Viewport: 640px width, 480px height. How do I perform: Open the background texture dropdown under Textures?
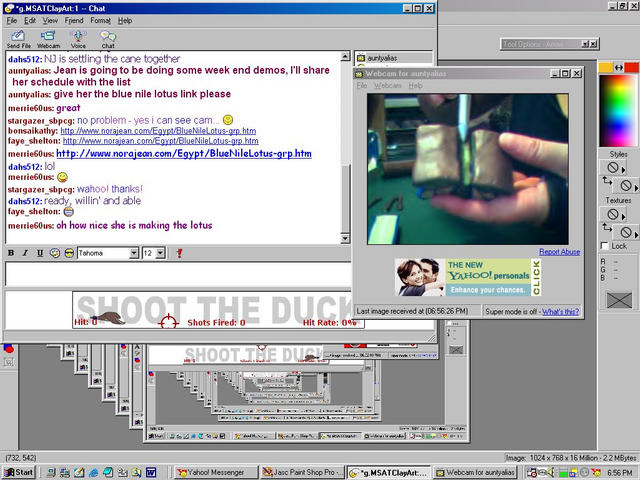tap(627, 232)
